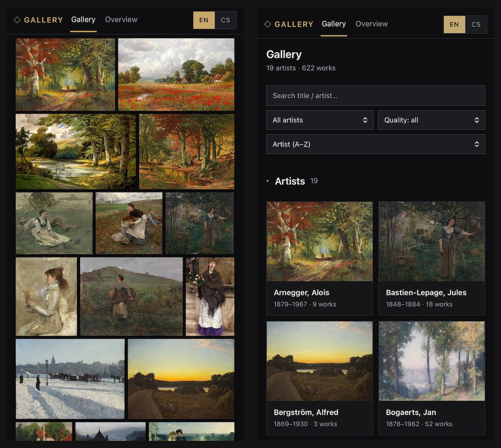
Task: Click the Artists section heading
Action: (290, 181)
